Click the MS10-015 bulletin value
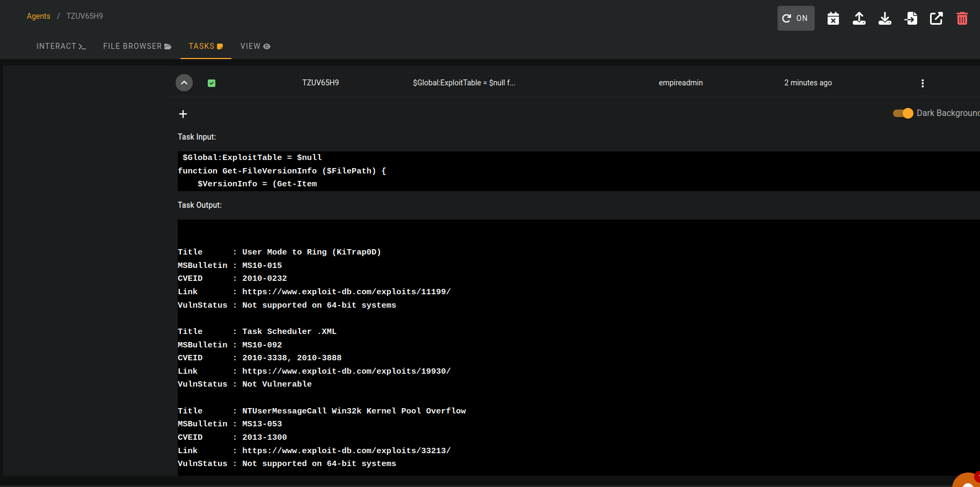 tap(262, 265)
